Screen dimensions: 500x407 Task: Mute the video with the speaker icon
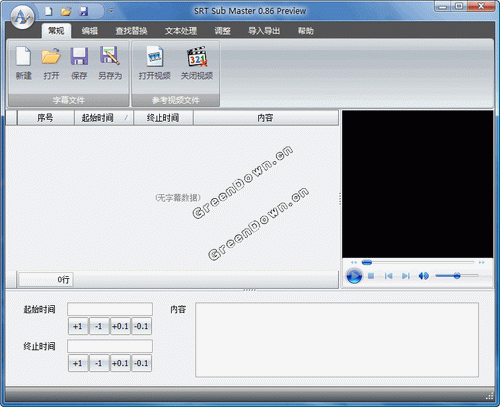tap(424, 276)
